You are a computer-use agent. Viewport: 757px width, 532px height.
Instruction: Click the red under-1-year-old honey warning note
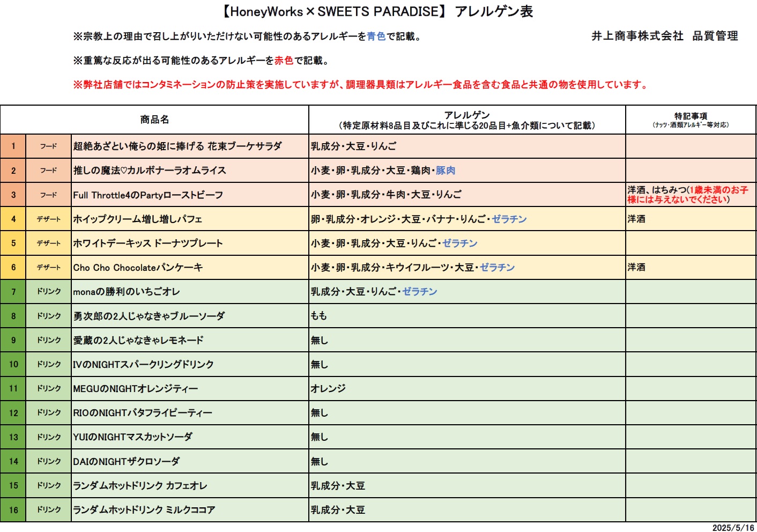(688, 195)
